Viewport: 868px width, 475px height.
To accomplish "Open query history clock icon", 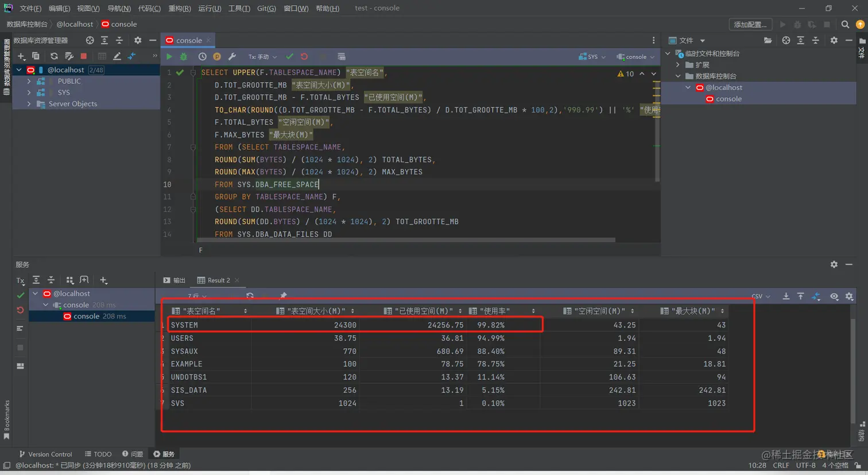I will (203, 57).
